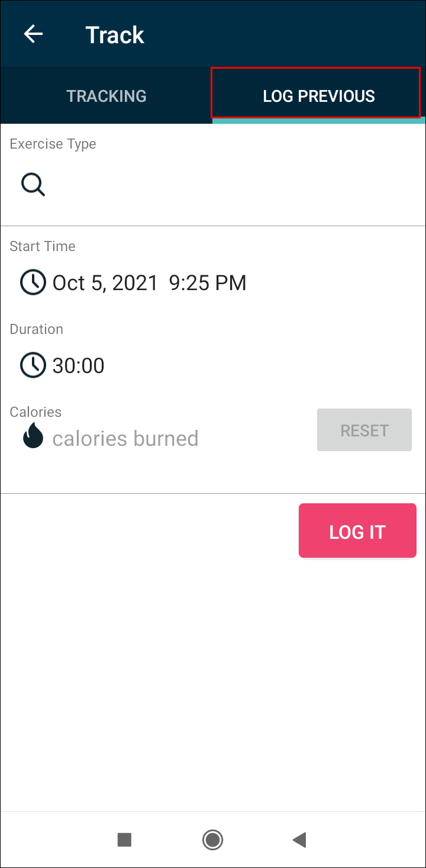Select the LOG PREVIOUS tab
426x868 pixels.
point(318,96)
